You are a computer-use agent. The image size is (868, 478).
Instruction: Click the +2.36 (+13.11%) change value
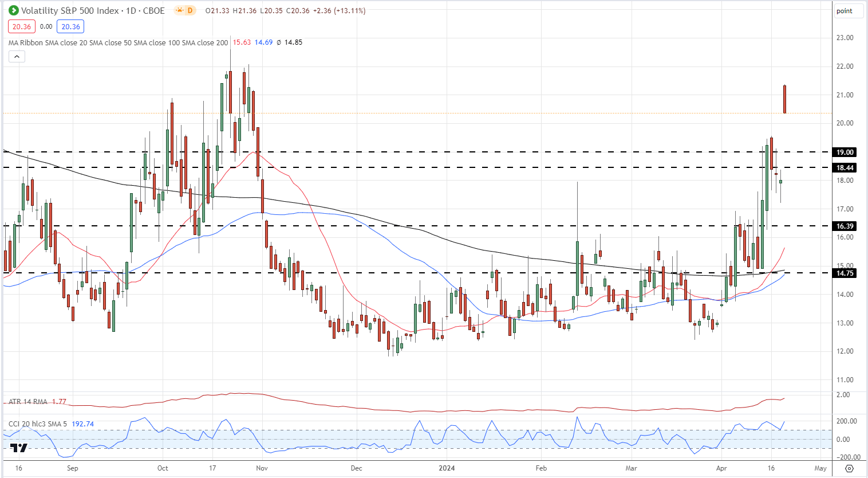[x=339, y=10]
